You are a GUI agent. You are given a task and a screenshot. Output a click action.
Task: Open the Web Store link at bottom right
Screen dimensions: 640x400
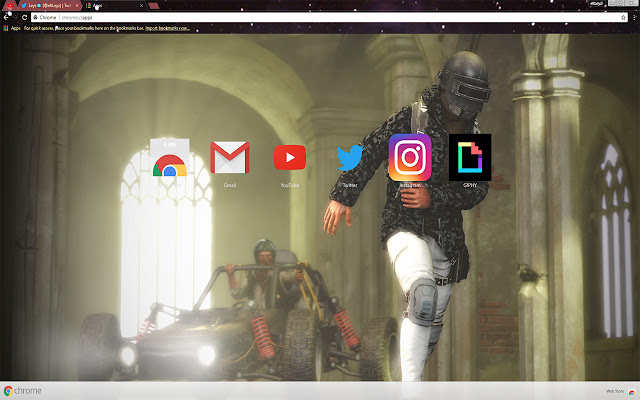pyautogui.click(x=620, y=391)
